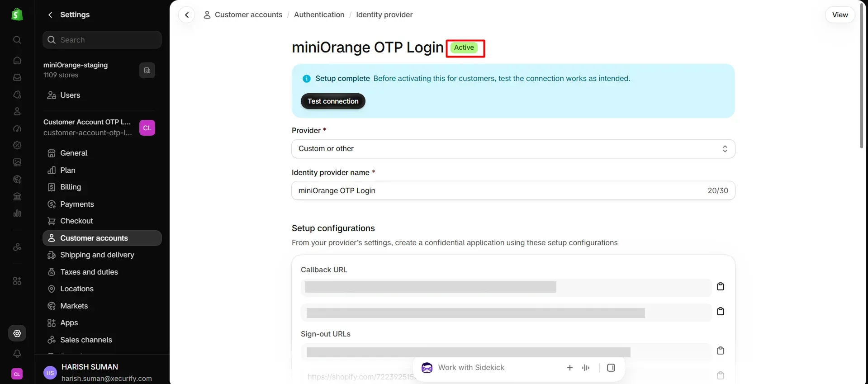Click the Identity provider breadcrumb text
The image size is (868, 384).
pos(384,15)
